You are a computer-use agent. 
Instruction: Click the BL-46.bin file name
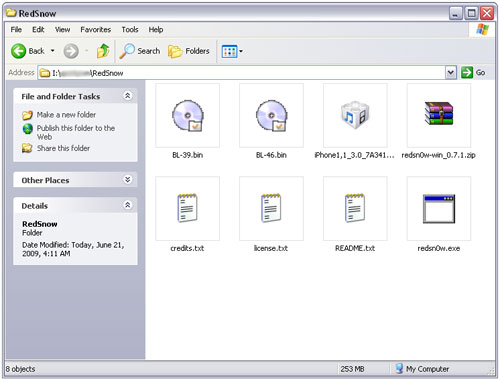pos(271,155)
